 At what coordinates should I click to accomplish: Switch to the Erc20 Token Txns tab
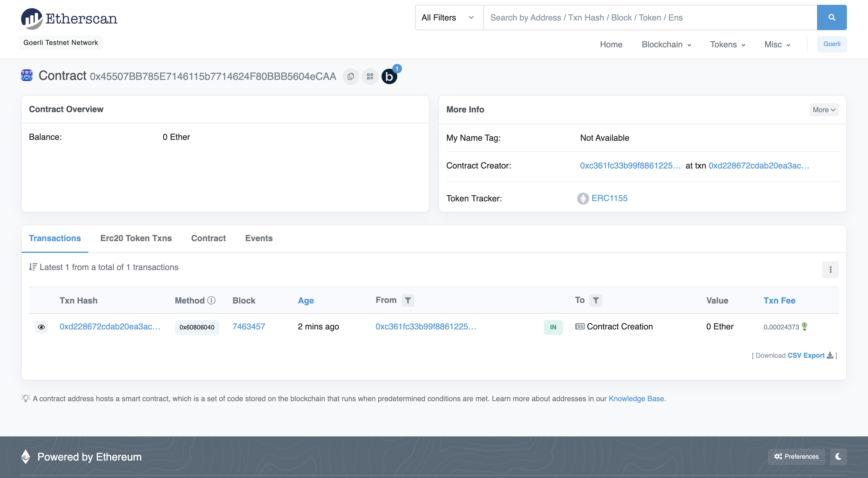(136, 238)
